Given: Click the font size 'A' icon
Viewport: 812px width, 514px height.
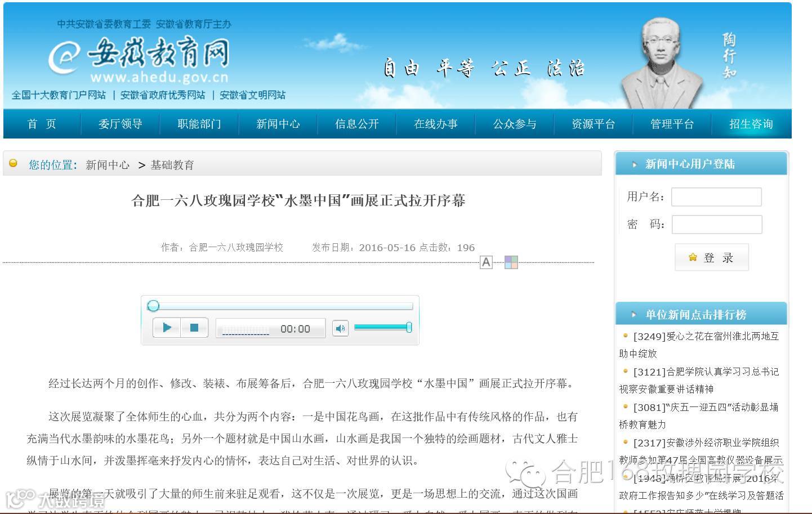Looking at the screenshot, I should [x=486, y=262].
